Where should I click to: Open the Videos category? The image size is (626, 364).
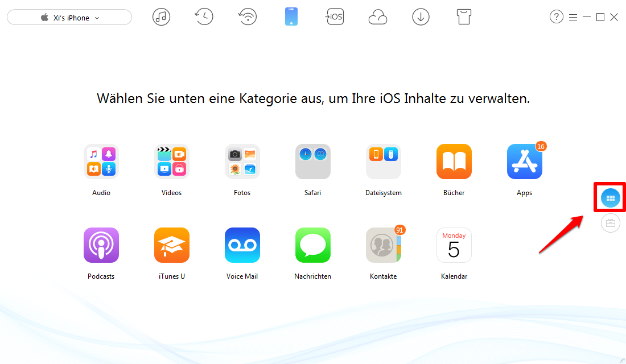click(172, 162)
